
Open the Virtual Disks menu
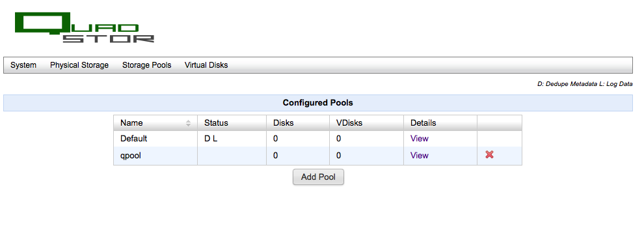[206, 65]
